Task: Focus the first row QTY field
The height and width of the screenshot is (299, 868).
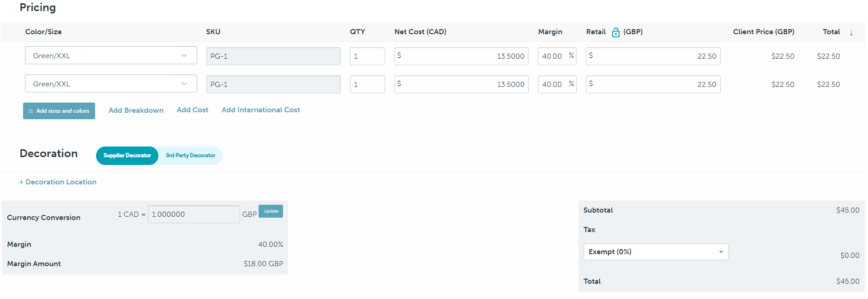Action: 367,56
